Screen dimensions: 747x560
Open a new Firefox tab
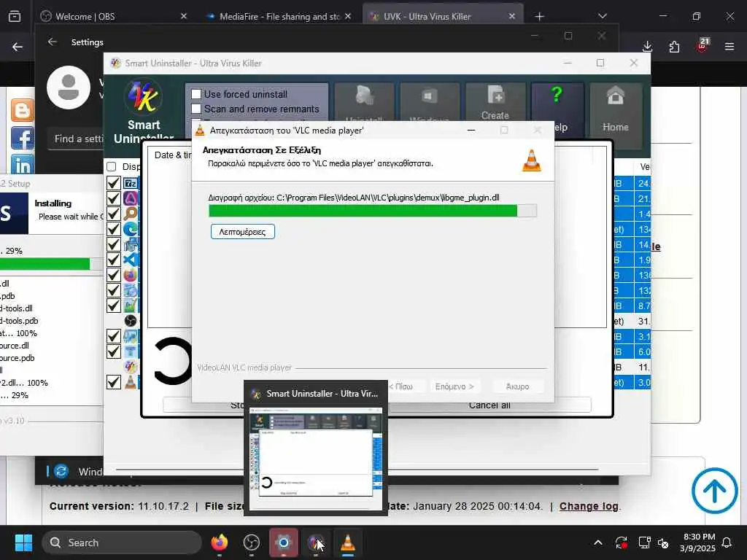click(x=539, y=16)
